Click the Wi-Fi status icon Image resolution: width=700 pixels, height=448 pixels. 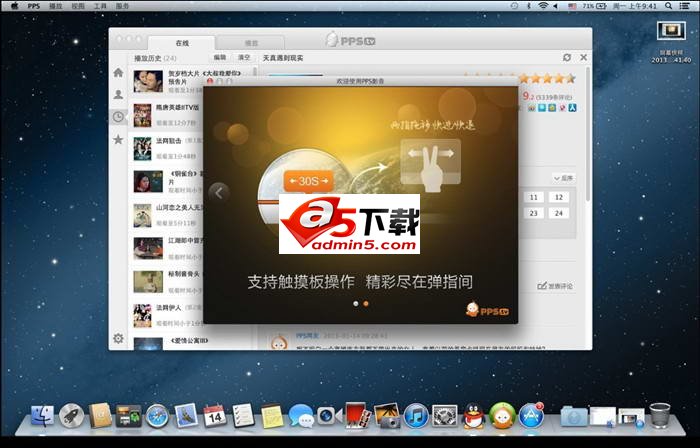pos(542,6)
